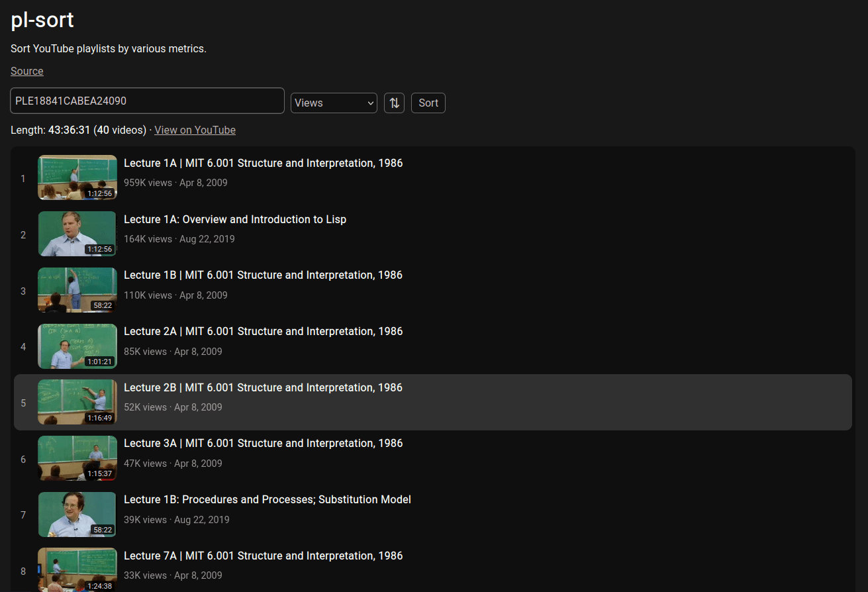
Task: Open the Views sort metric dropdown
Action: [334, 103]
